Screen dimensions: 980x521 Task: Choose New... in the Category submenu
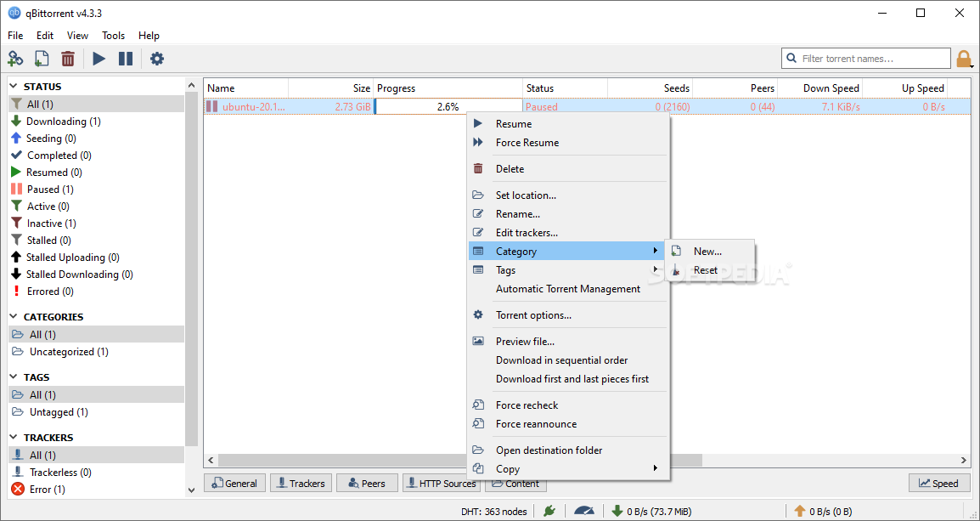tap(711, 252)
